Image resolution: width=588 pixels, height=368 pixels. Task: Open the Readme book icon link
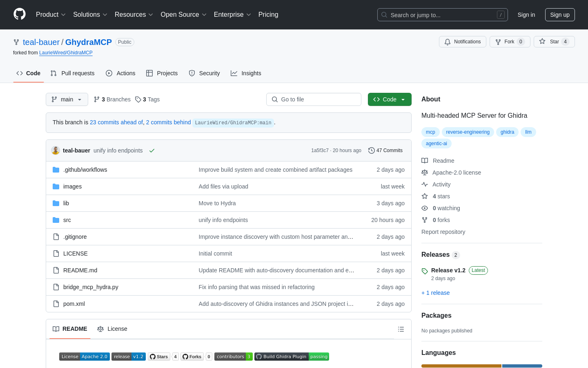coord(425,161)
